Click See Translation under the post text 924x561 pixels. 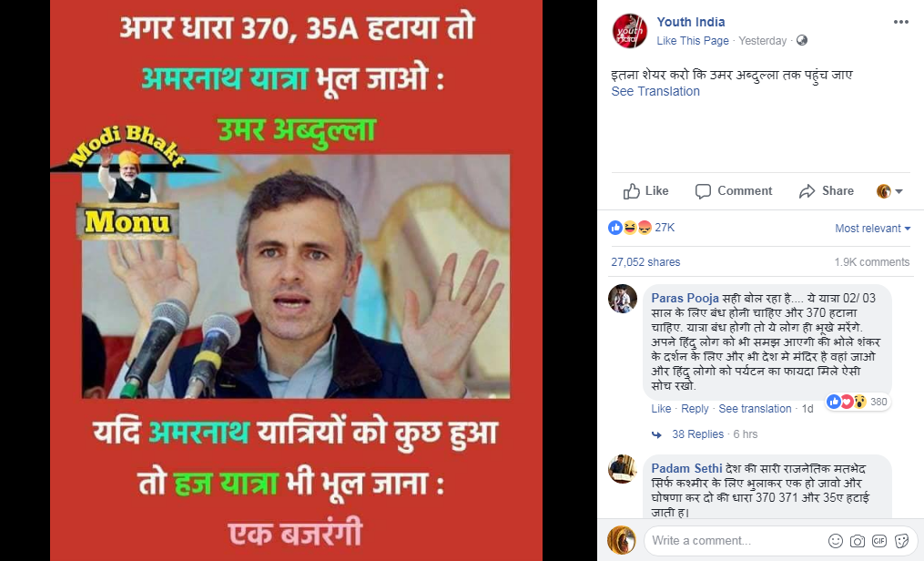655,91
